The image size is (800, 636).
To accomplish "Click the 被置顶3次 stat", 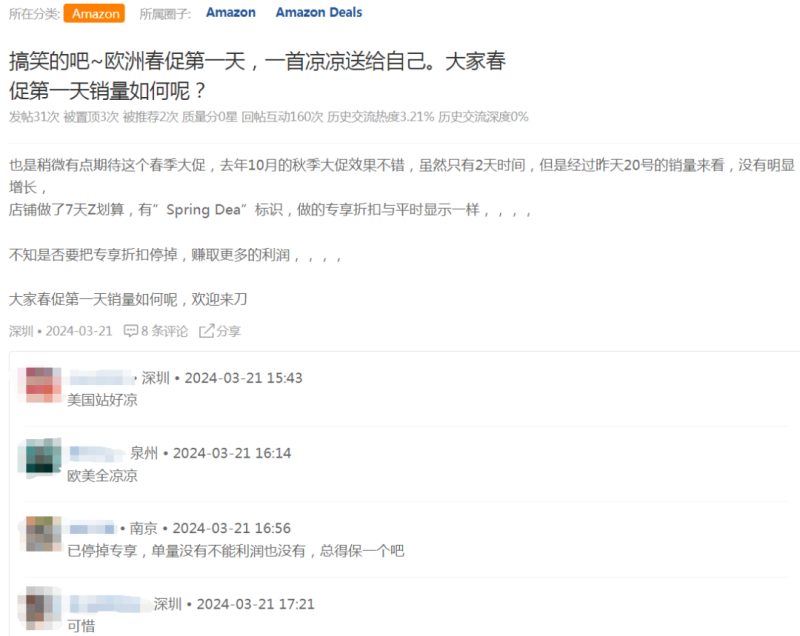I will [x=91, y=117].
